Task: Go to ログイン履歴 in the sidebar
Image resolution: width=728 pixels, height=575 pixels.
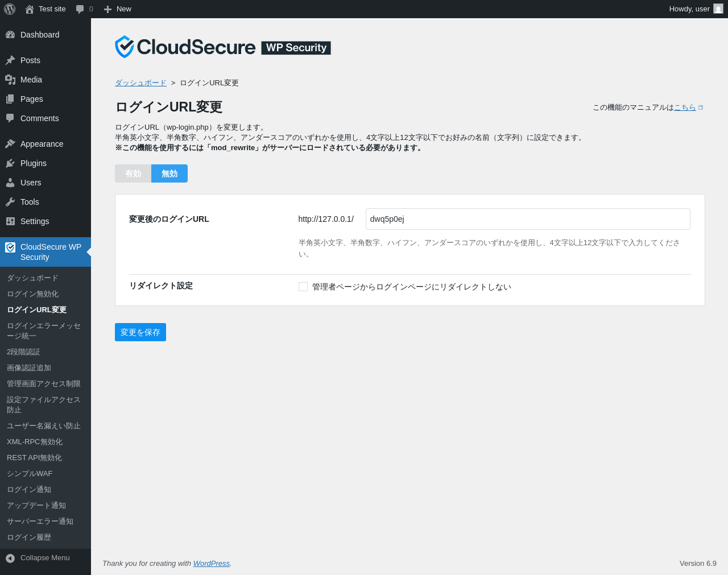Action: [29, 537]
